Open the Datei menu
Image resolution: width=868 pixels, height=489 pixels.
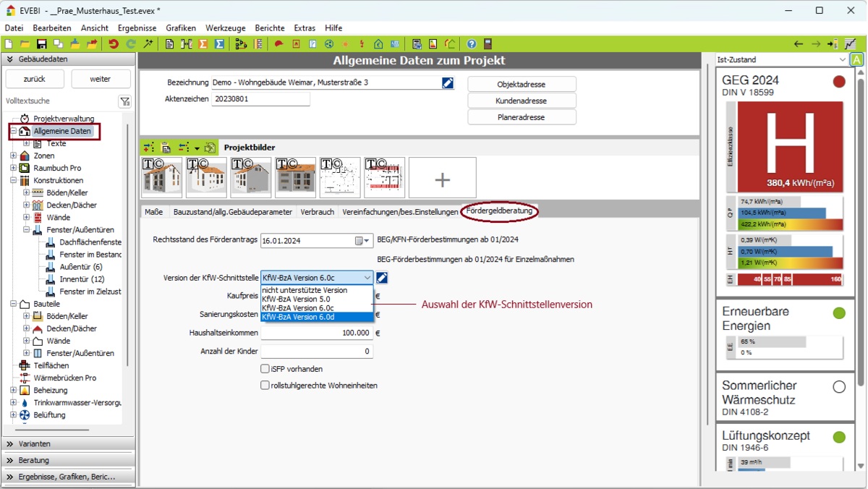[14, 28]
